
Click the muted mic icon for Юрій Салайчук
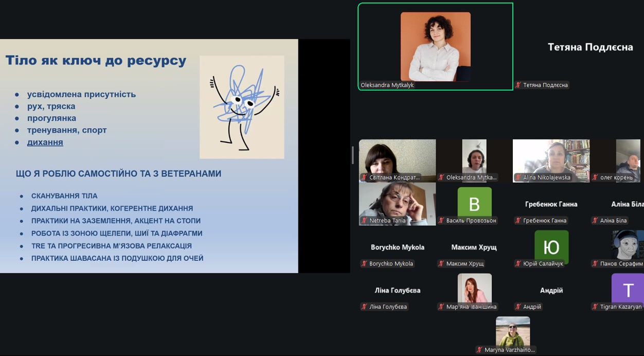pos(518,264)
